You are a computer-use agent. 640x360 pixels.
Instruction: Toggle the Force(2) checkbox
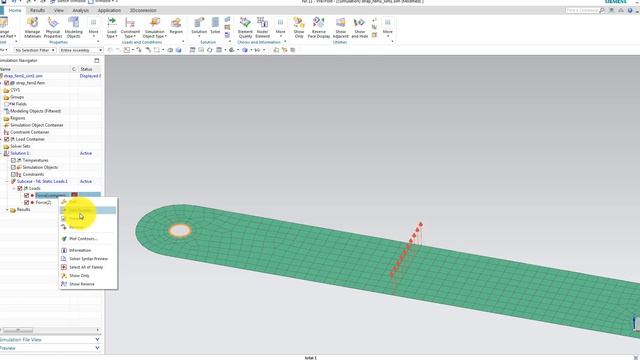27,202
